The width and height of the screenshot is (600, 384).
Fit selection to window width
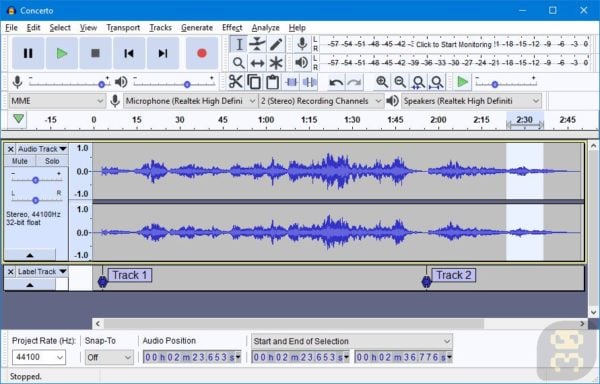(418, 82)
